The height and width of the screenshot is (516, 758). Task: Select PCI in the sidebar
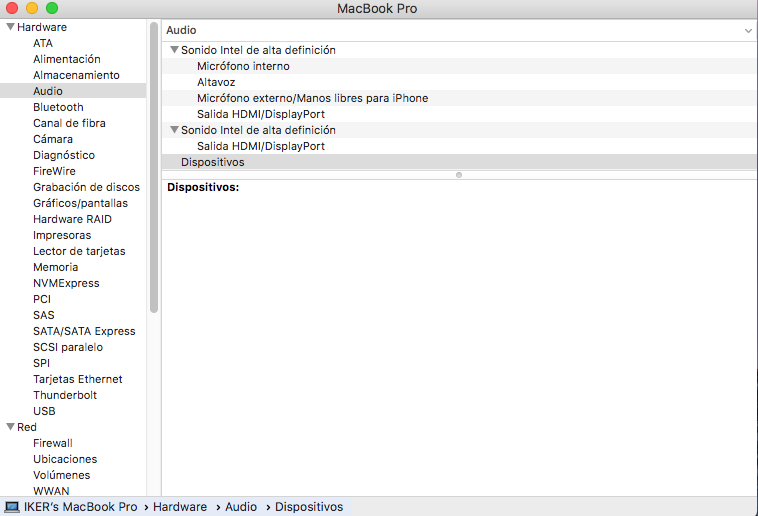click(x=42, y=299)
